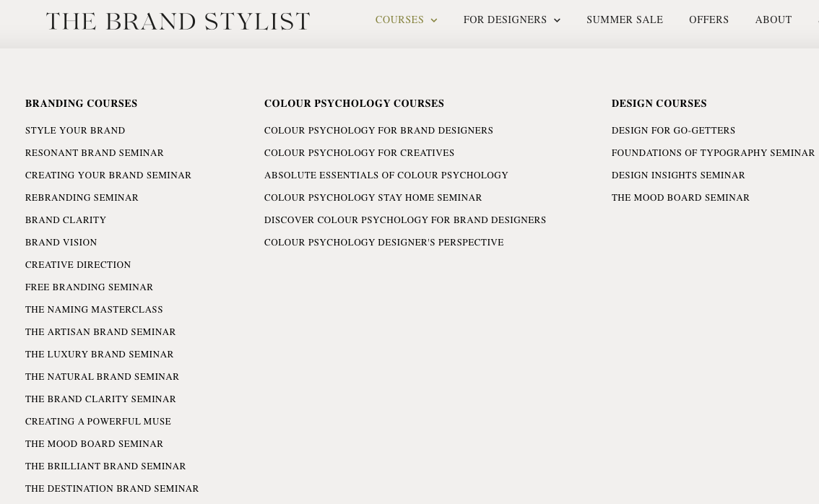
Task: Open the Summer Sale menu item
Action: pos(624,20)
